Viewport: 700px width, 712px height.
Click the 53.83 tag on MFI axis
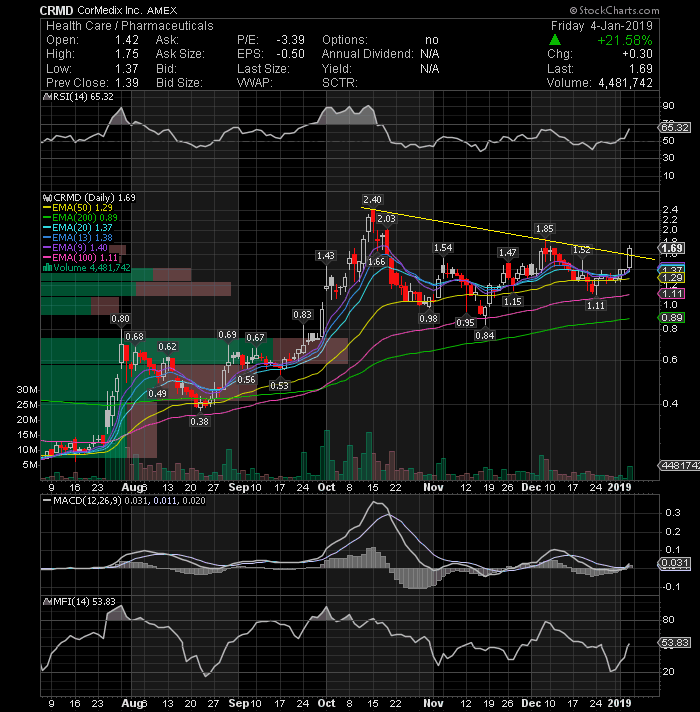click(675, 643)
